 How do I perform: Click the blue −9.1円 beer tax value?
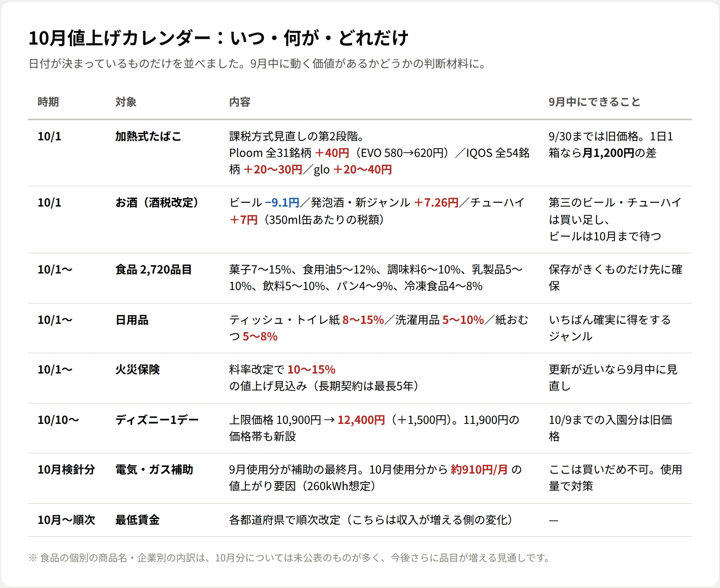point(282,203)
